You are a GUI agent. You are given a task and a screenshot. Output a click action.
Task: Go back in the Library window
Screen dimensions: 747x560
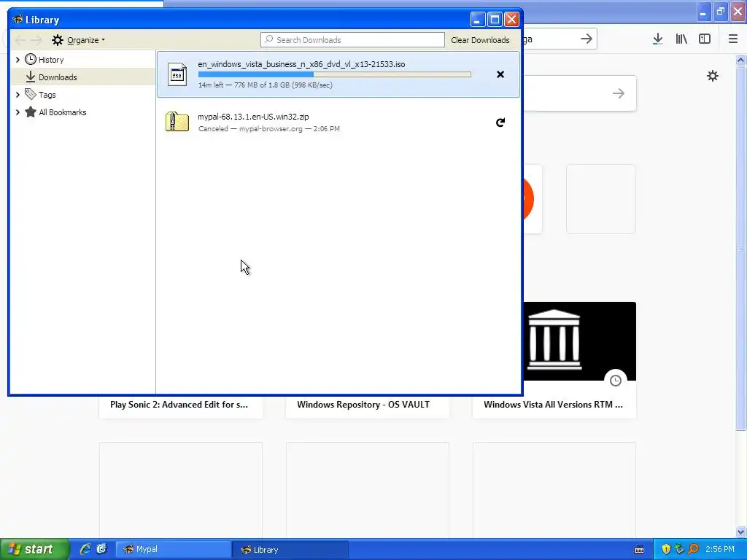pyautogui.click(x=20, y=40)
